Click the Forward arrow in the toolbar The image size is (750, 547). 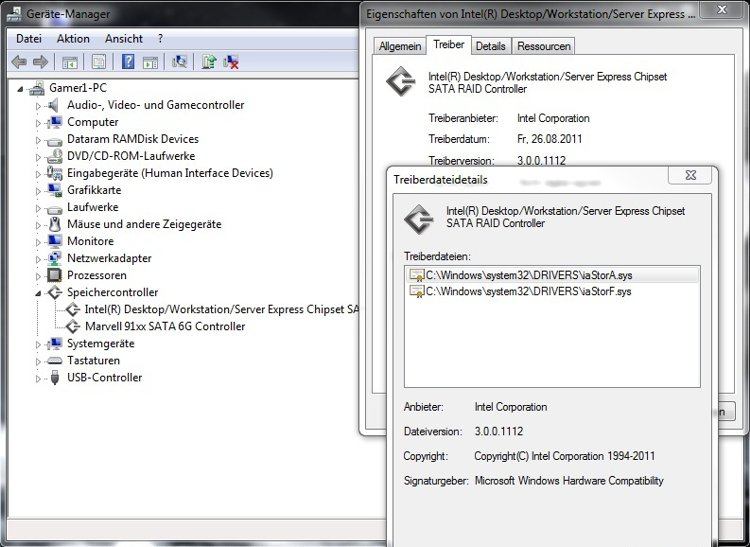pos(40,62)
